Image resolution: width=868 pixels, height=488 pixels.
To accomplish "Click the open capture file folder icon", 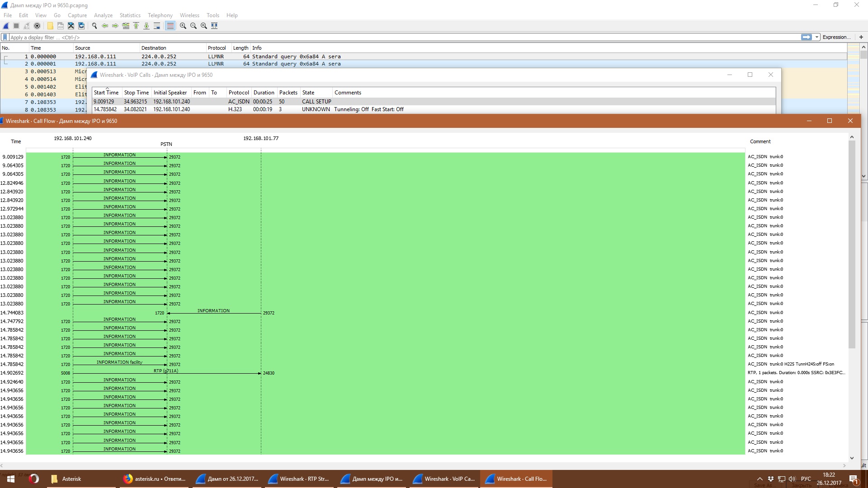I will tap(50, 26).
